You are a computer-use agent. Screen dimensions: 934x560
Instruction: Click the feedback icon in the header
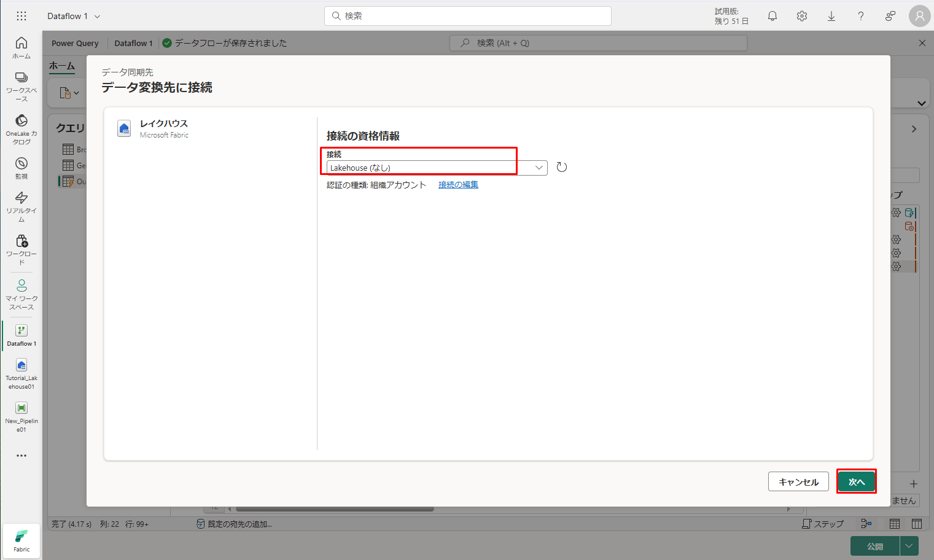coord(890,16)
